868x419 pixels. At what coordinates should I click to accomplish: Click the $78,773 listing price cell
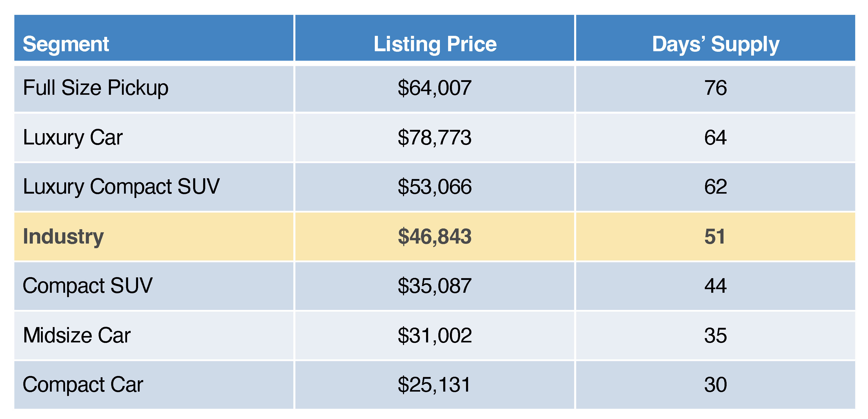click(434, 138)
